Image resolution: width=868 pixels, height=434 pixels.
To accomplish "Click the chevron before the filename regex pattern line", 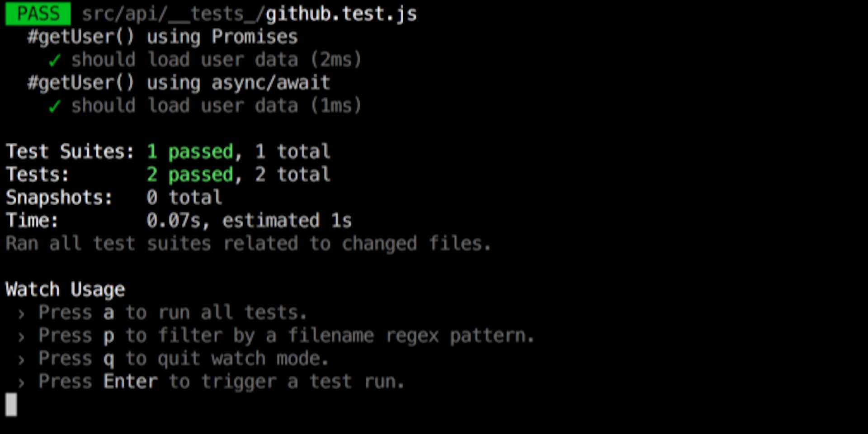I will coord(21,336).
